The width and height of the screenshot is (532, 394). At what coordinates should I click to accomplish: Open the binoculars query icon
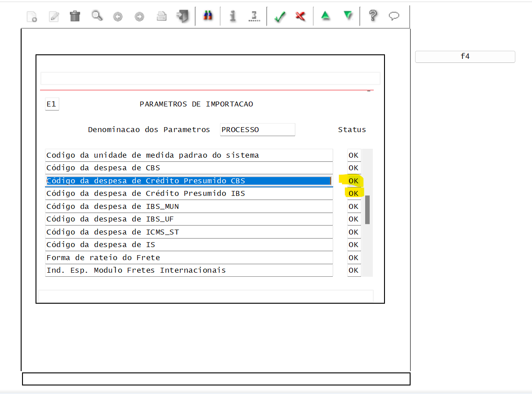click(x=207, y=15)
